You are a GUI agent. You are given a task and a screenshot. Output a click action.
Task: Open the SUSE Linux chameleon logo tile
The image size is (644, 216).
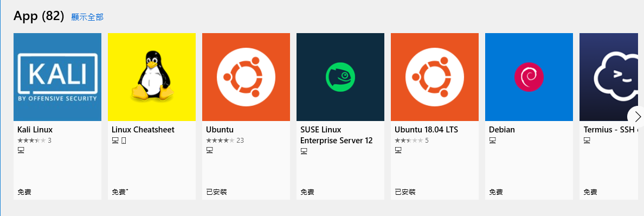click(340, 77)
